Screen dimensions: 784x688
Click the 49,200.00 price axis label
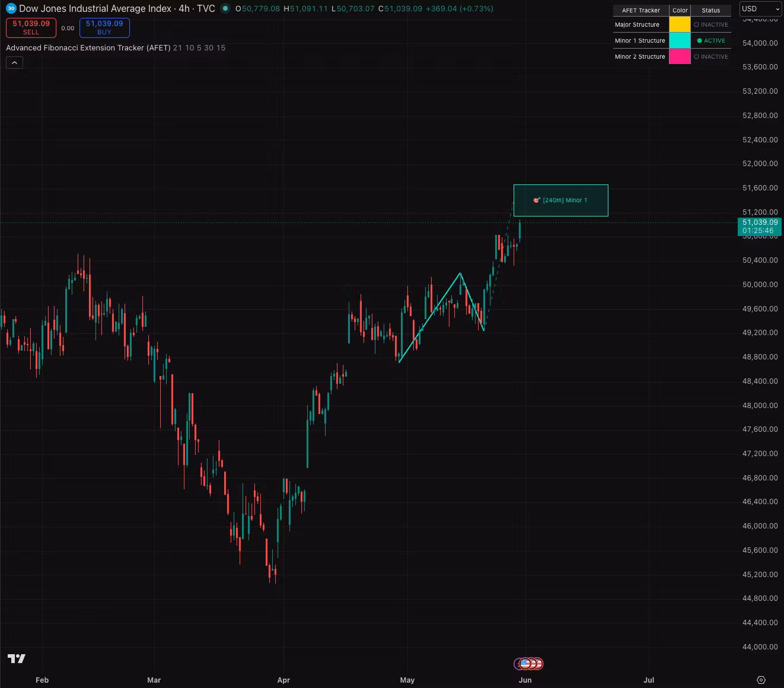pyautogui.click(x=760, y=333)
